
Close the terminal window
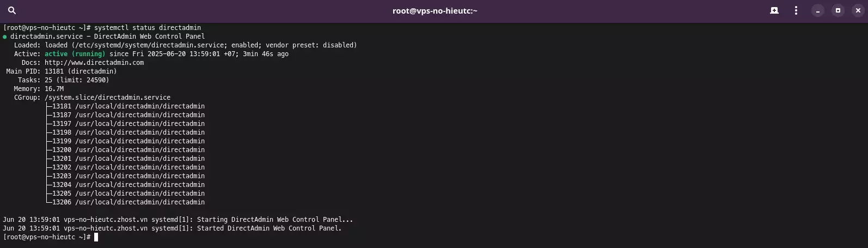(858, 10)
